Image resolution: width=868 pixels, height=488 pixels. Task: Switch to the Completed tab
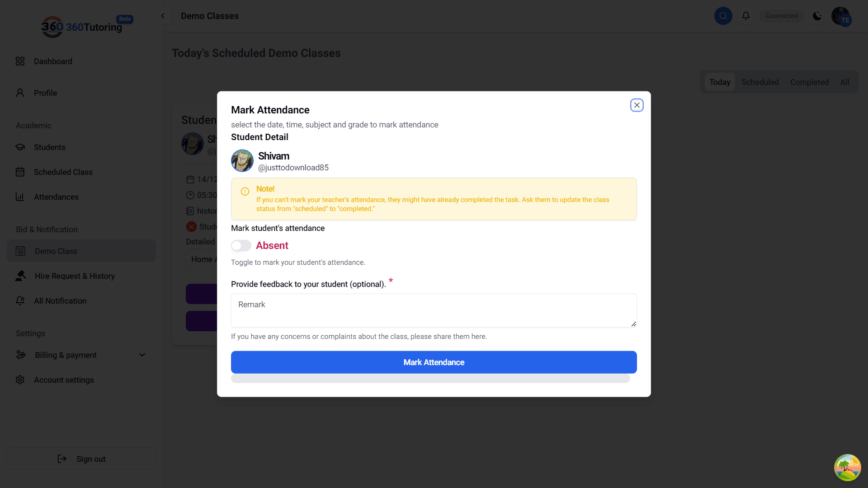tap(809, 82)
